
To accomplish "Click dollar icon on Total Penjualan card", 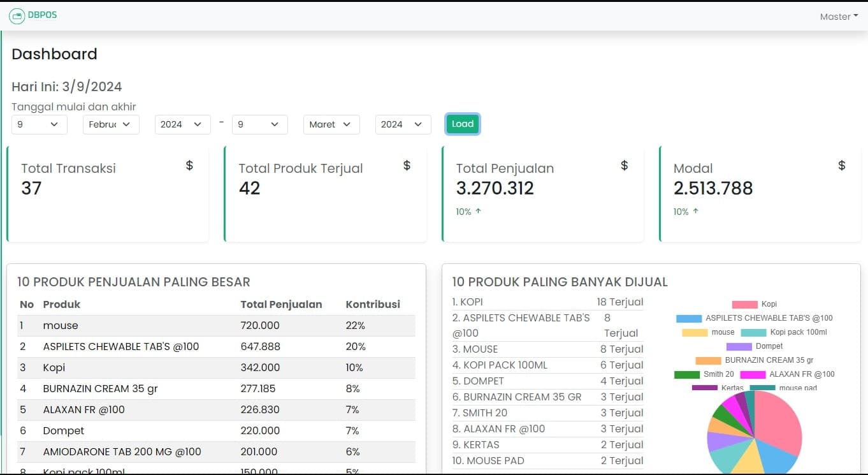I will 625,166.
